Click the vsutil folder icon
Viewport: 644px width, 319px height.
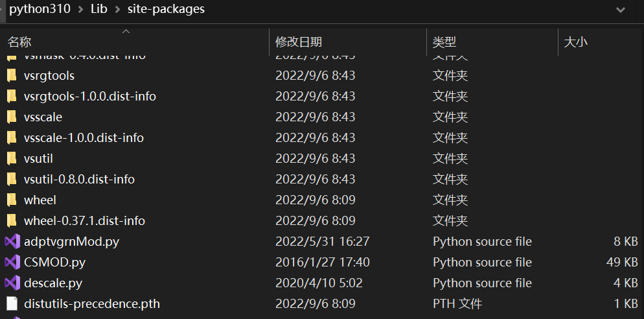(12, 159)
